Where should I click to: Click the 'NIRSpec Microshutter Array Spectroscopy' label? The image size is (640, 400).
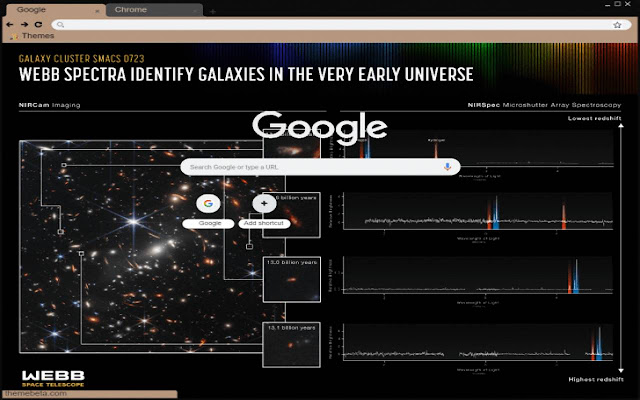click(544, 105)
